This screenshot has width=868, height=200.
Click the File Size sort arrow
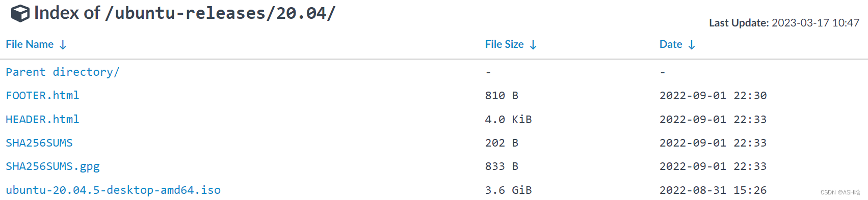(x=533, y=45)
